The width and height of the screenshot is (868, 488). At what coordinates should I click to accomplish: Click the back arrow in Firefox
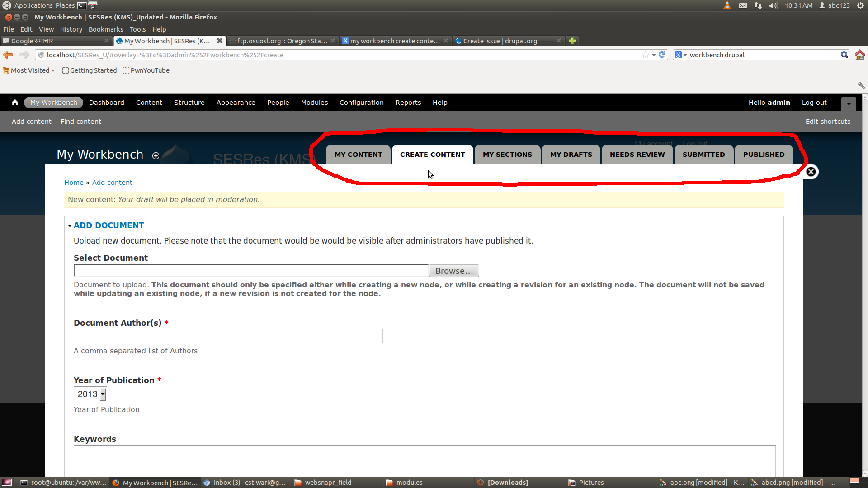click(8, 55)
